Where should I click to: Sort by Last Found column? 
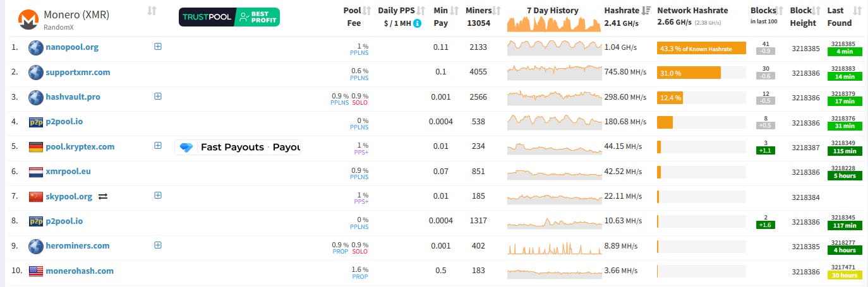click(x=857, y=11)
